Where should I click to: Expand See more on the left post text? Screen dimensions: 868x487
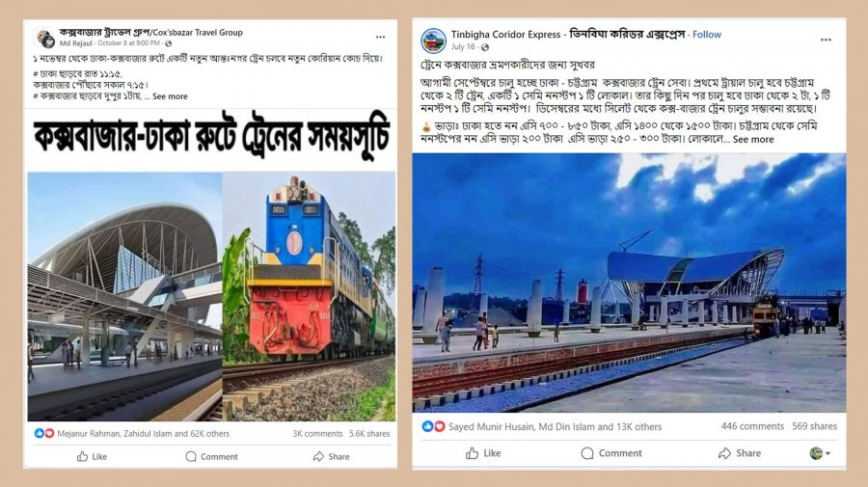click(x=170, y=96)
